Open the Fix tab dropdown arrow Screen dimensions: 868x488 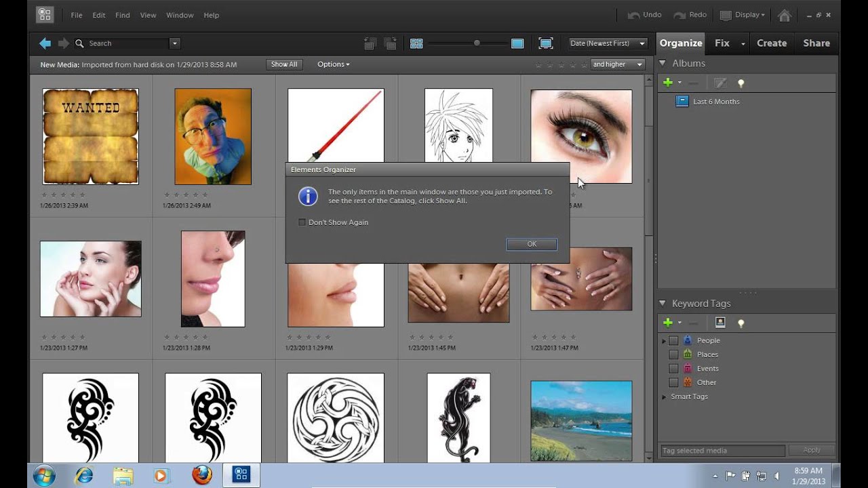coord(743,43)
